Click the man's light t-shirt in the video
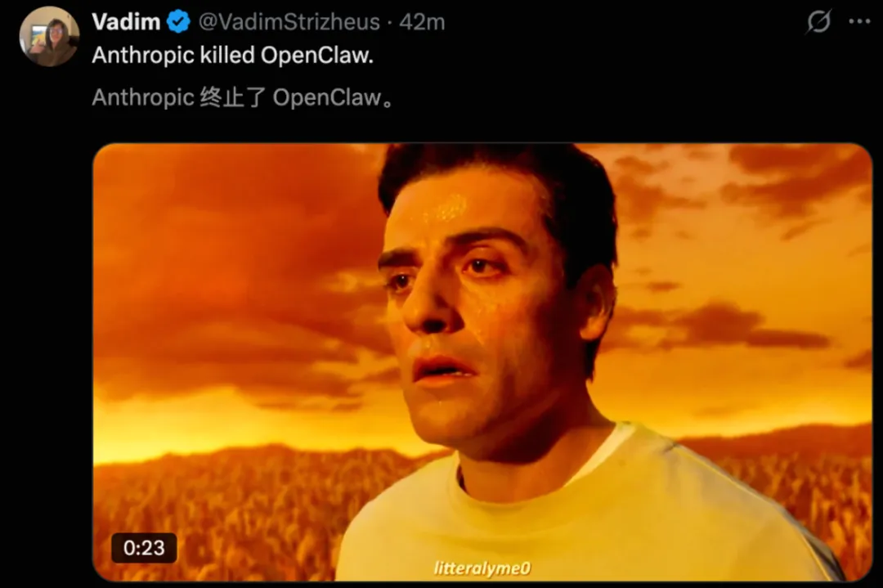 tap(563, 518)
